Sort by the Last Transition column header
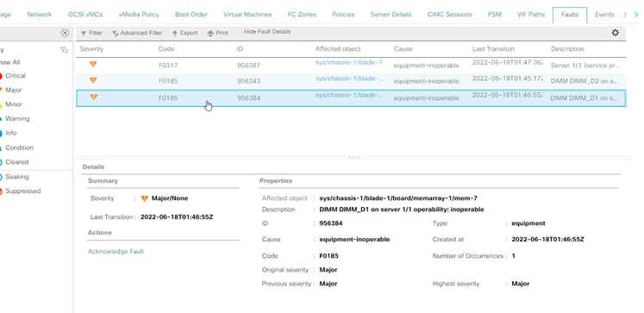 pos(493,49)
